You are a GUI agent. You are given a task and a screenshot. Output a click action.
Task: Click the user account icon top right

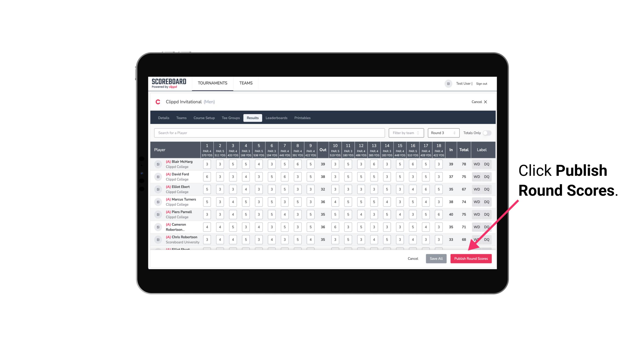[x=449, y=84]
